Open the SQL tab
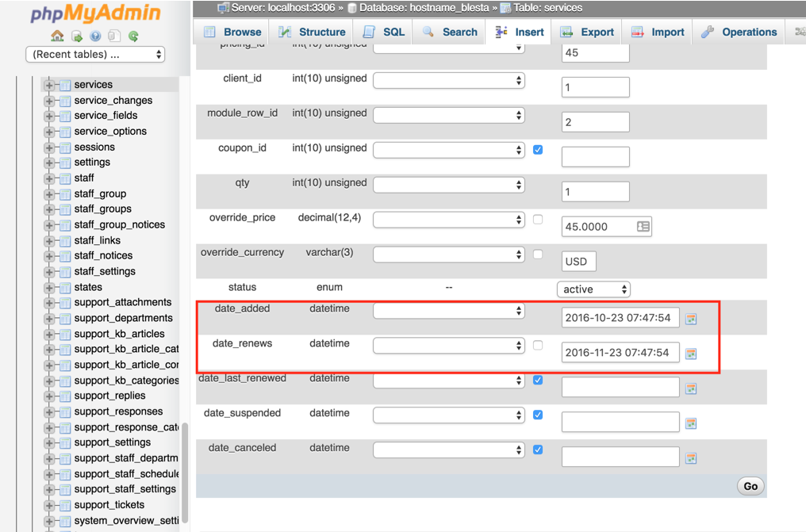Screen dimensions: 806x532 pyautogui.click(x=383, y=32)
